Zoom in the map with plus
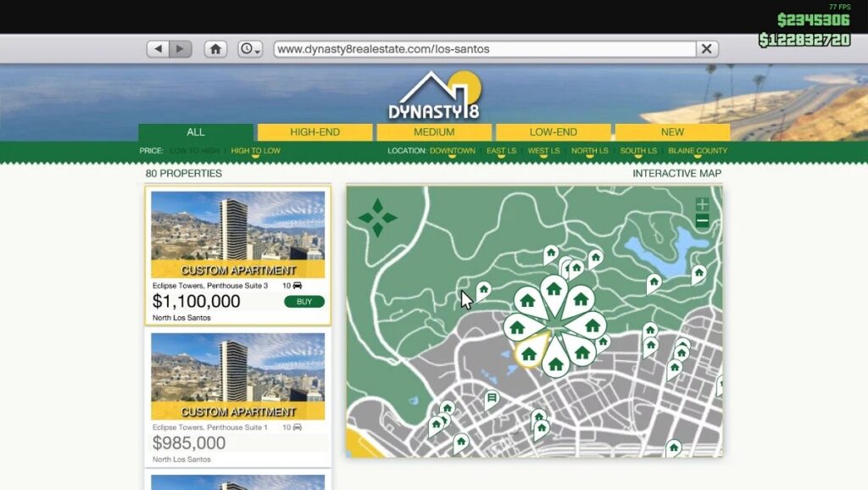Screen dimensions: 868x490 [702, 204]
